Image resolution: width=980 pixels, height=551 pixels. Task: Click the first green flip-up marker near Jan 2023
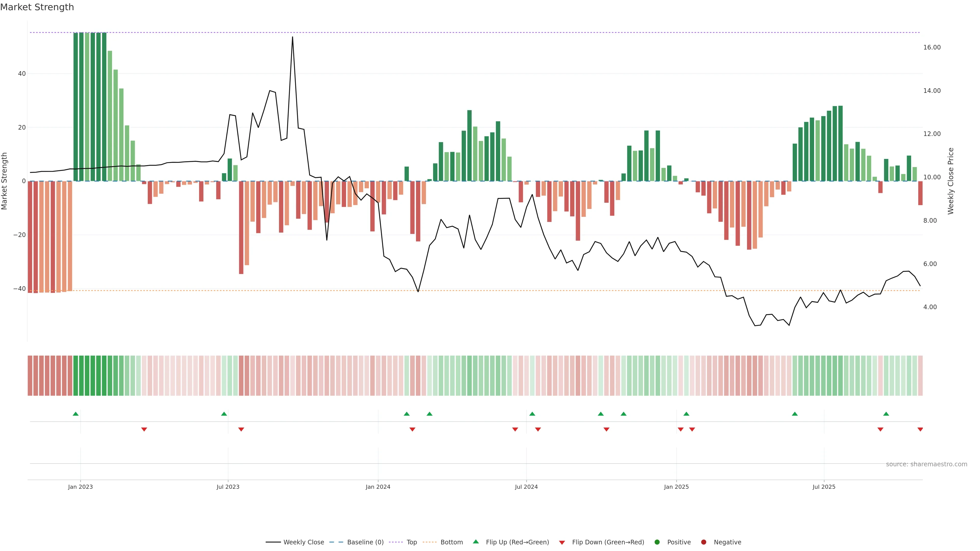pos(76,414)
